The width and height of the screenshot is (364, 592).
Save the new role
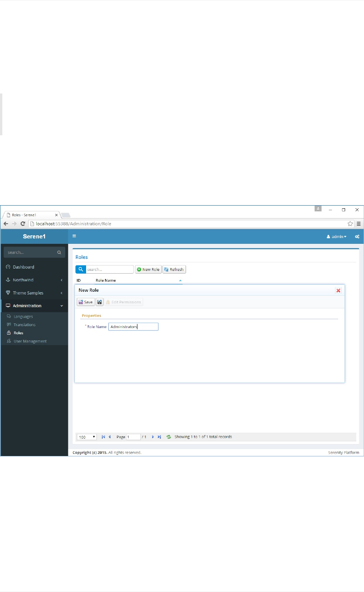tap(86, 302)
